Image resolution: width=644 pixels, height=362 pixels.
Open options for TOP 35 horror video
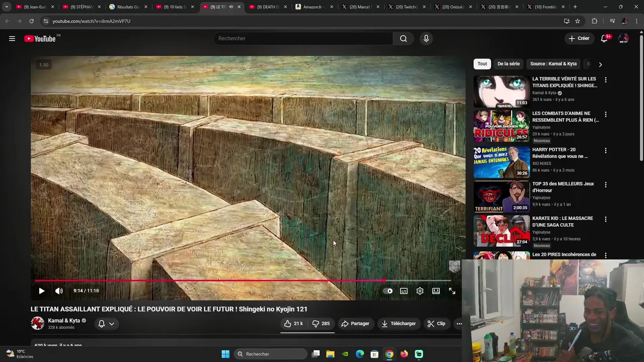click(x=606, y=185)
